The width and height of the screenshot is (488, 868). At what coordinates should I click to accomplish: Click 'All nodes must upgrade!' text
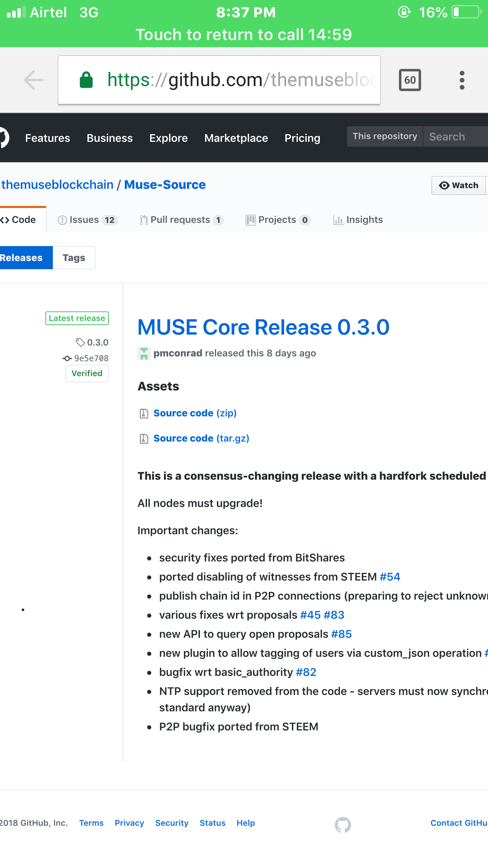200,503
